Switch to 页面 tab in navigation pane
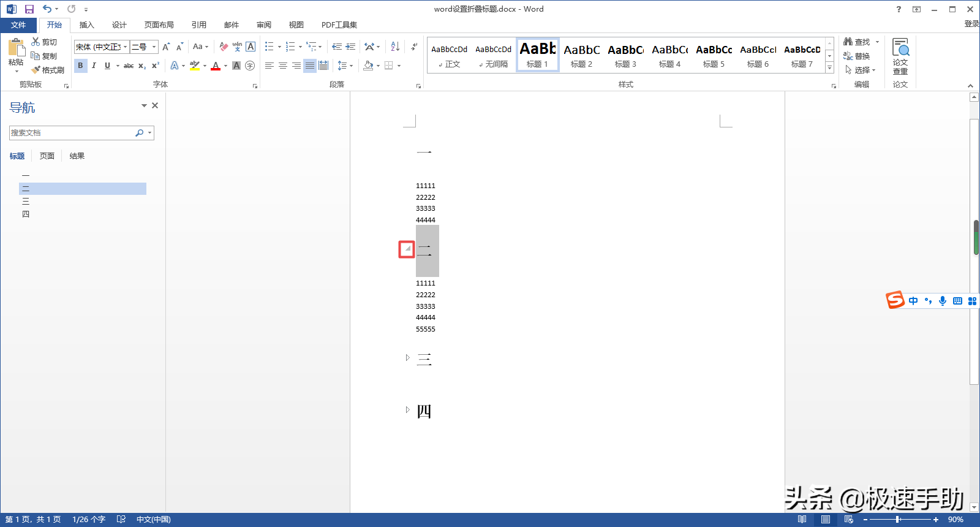Image resolution: width=980 pixels, height=527 pixels. click(47, 156)
